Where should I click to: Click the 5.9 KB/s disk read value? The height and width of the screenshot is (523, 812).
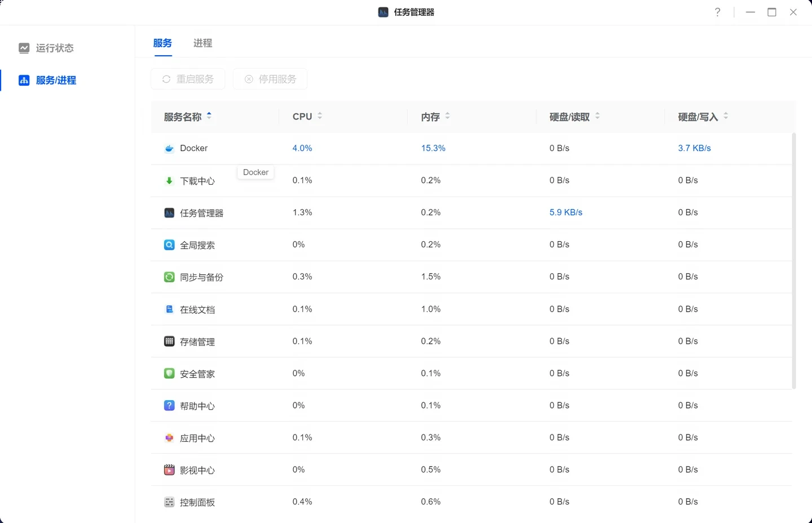(566, 212)
